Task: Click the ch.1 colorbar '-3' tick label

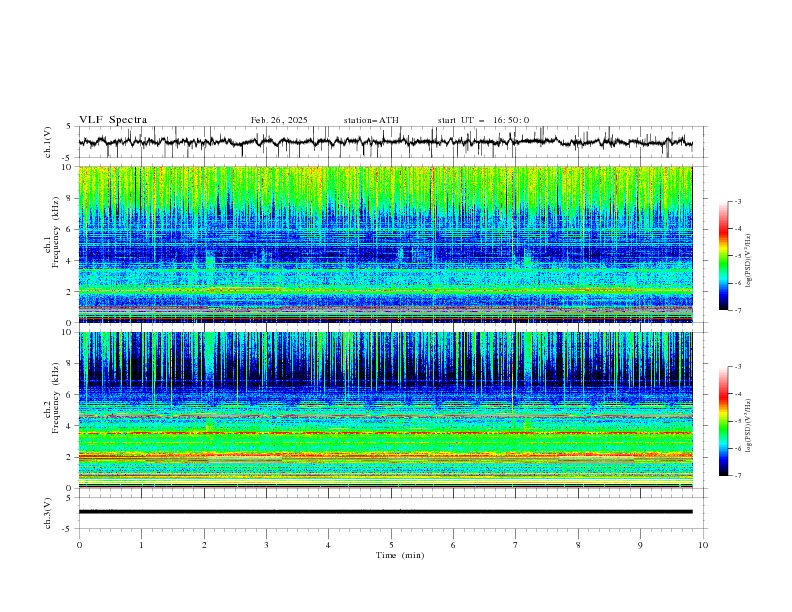Action: point(737,201)
